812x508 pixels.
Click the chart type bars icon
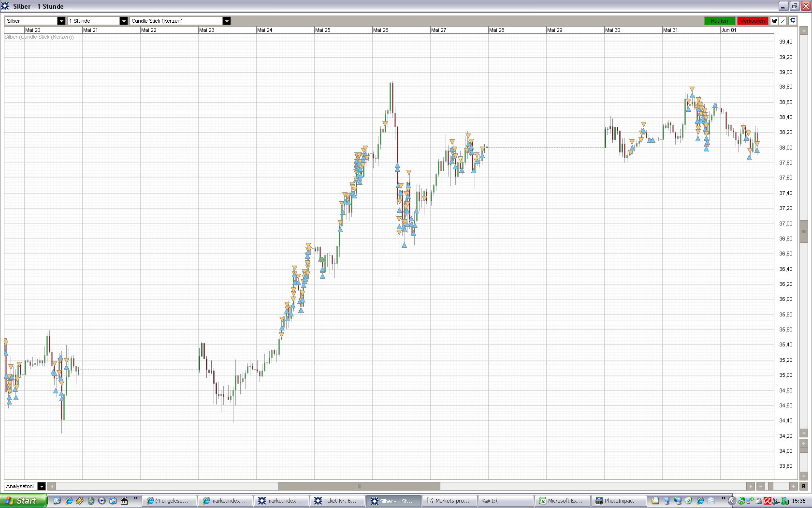click(774, 21)
